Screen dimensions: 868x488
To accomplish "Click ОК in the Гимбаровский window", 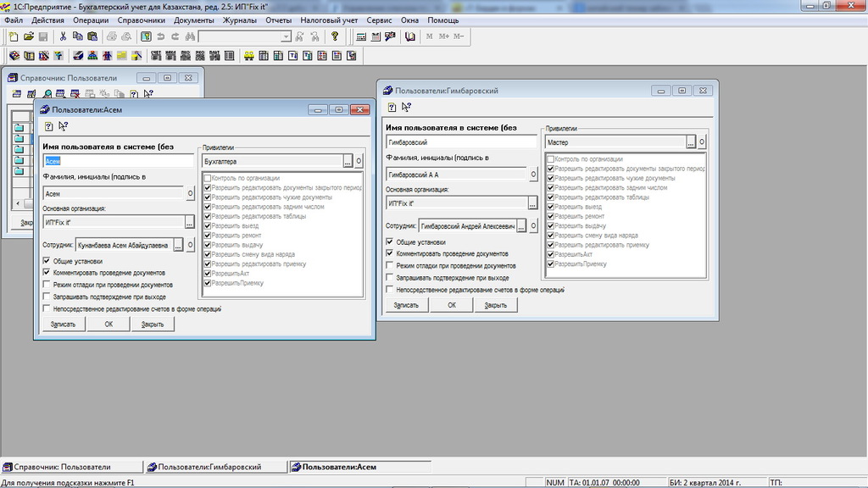I will pyautogui.click(x=452, y=305).
